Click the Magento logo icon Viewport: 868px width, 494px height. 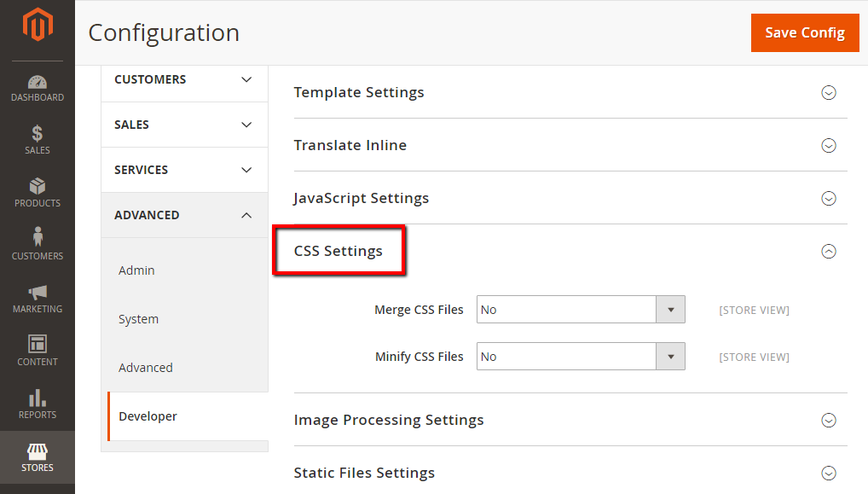click(x=38, y=26)
